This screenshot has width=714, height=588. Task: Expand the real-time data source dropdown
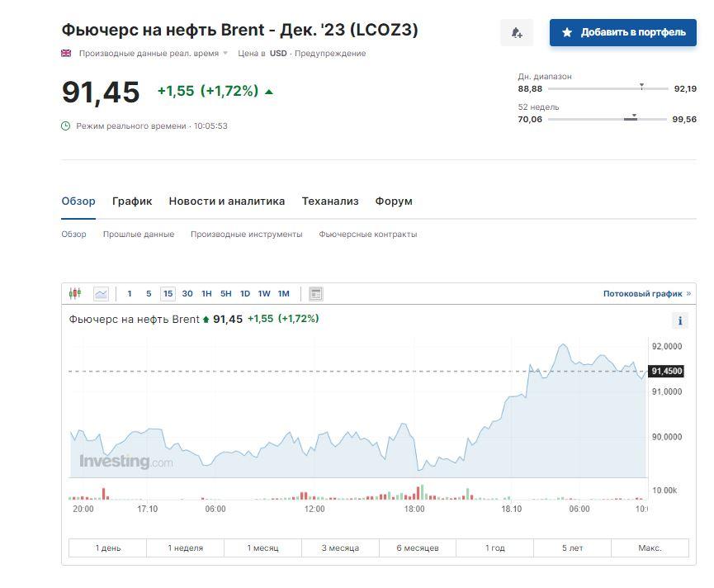[x=225, y=54]
